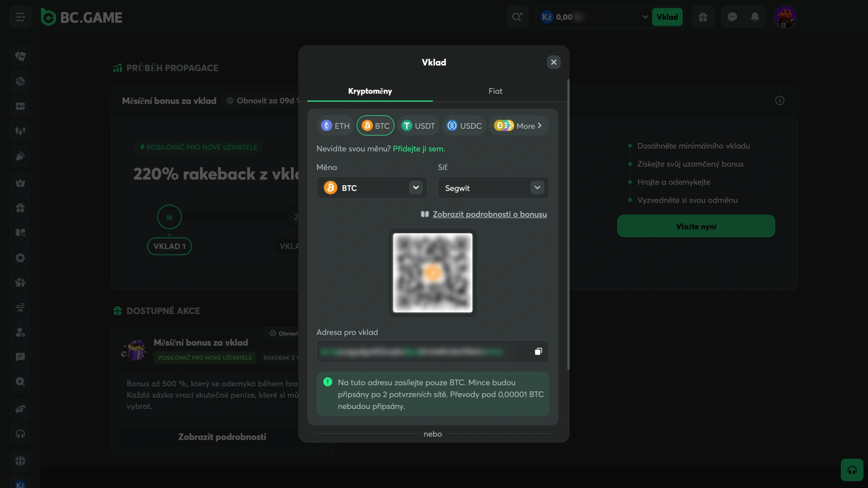Select the ETH currency chip

click(335, 126)
